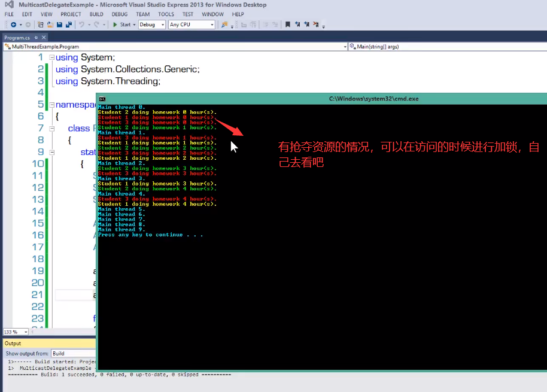Click line 3 'using System.Threading;'
Image resolution: width=547 pixels, height=392 pixels.
108,81
